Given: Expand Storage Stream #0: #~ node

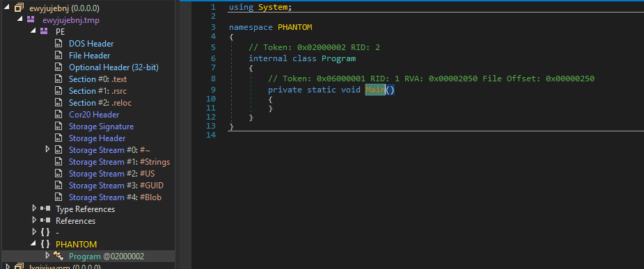Looking at the screenshot, I should (x=47, y=149).
